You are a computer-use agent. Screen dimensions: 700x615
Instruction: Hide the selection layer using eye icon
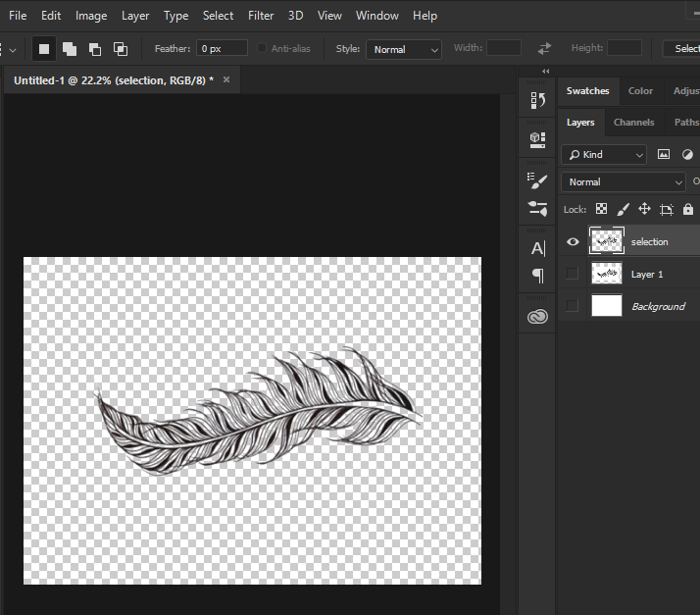(x=573, y=241)
